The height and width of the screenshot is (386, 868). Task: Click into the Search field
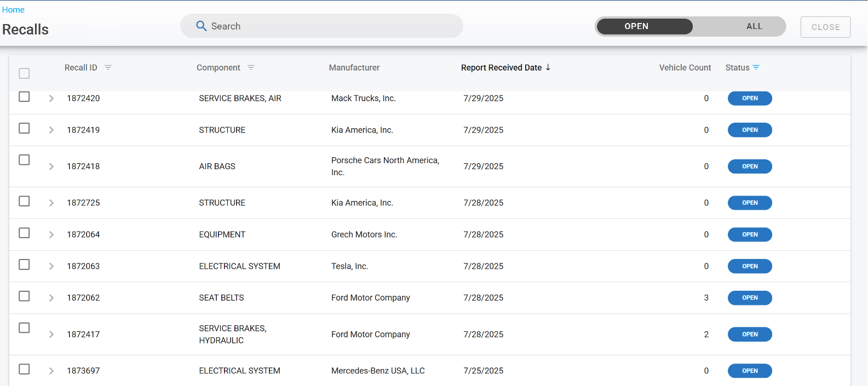[329, 26]
